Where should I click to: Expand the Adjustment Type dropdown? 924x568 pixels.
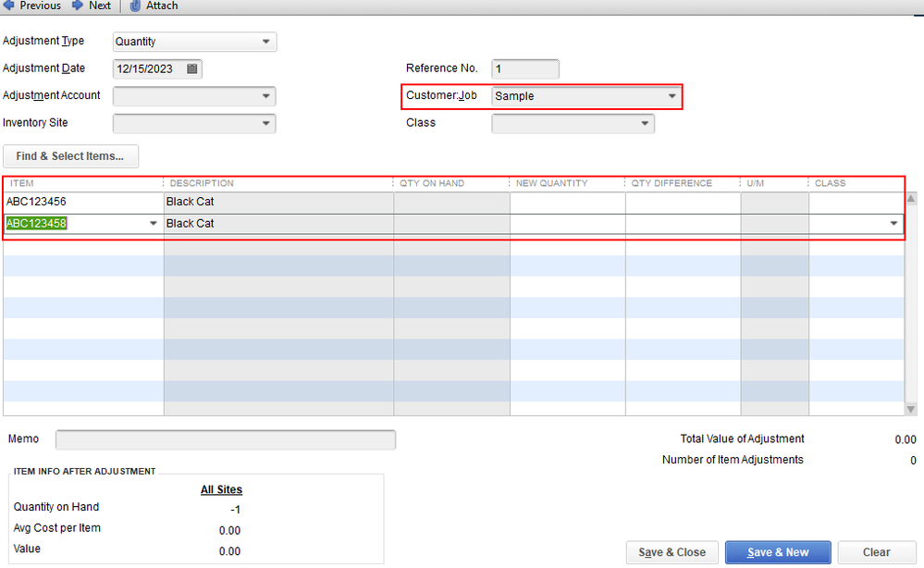pyautogui.click(x=265, y=42)
